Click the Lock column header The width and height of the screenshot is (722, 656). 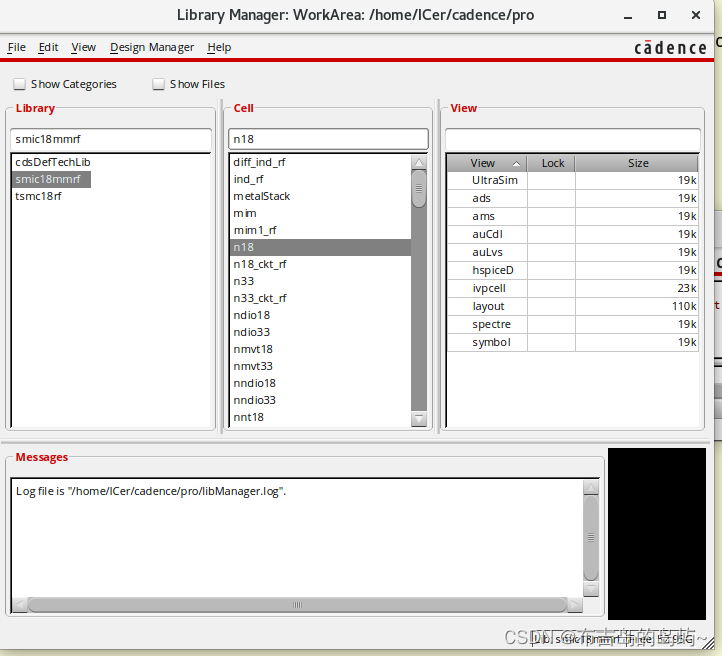[552, 163]
